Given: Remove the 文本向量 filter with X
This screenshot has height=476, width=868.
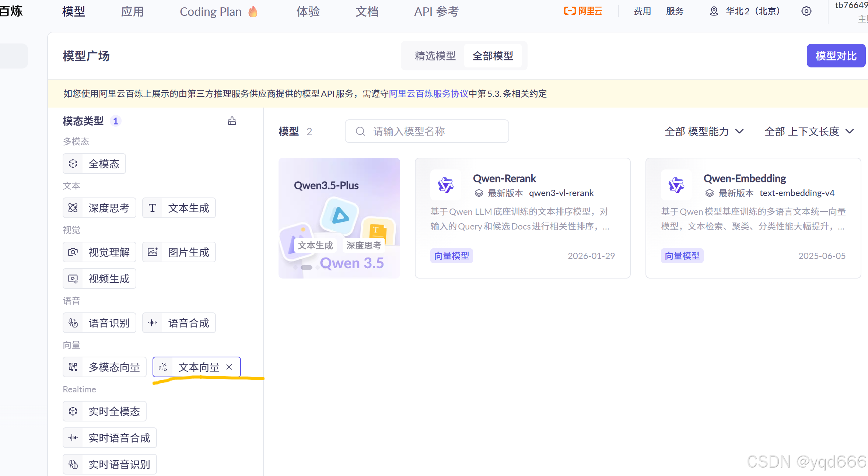Looking at the screenshot, I should (229, 367).
